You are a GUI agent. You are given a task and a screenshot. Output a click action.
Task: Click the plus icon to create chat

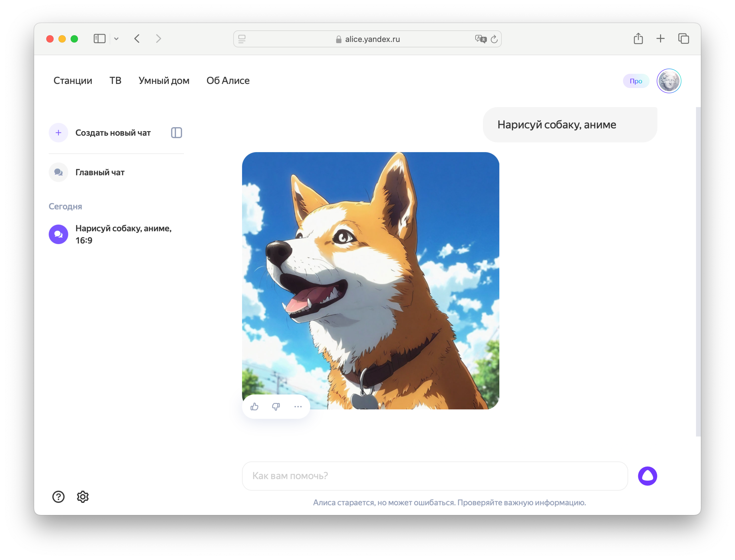[x=58, y=133]
